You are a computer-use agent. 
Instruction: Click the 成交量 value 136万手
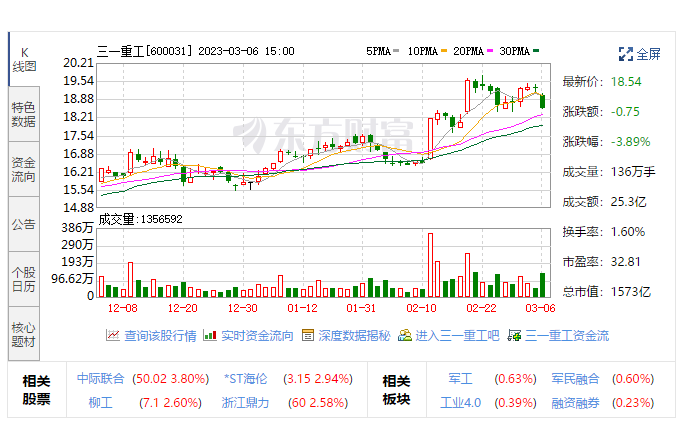tap(633, 172)
